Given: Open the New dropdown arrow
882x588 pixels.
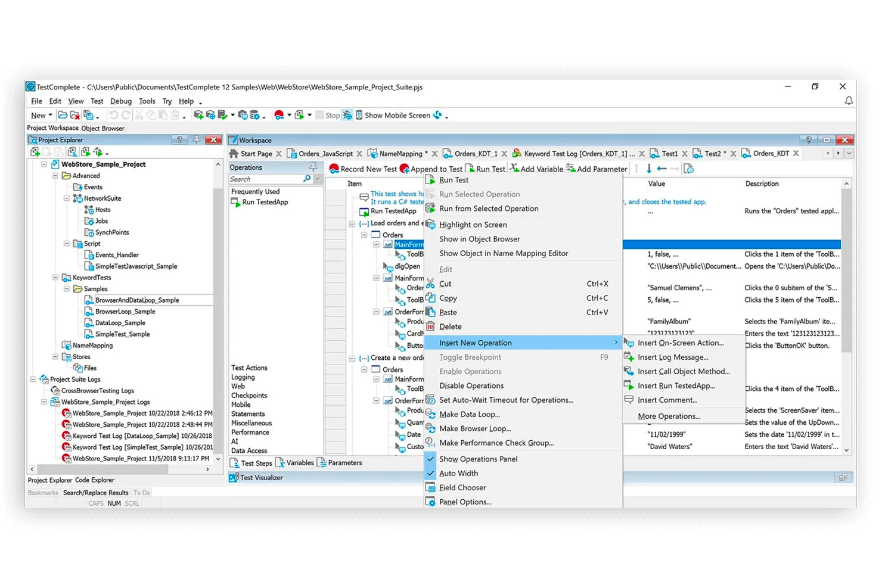Looking at the screenshot, I should (x=50, y=115).
